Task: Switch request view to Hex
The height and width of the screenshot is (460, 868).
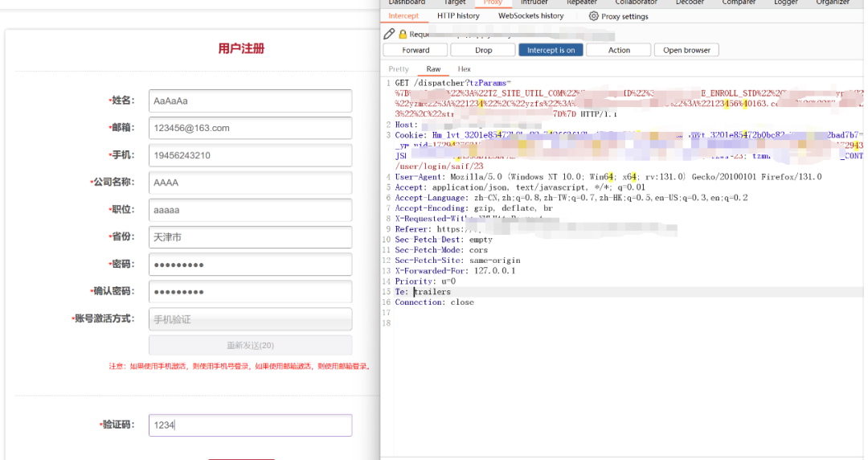Action: [464, 69]
